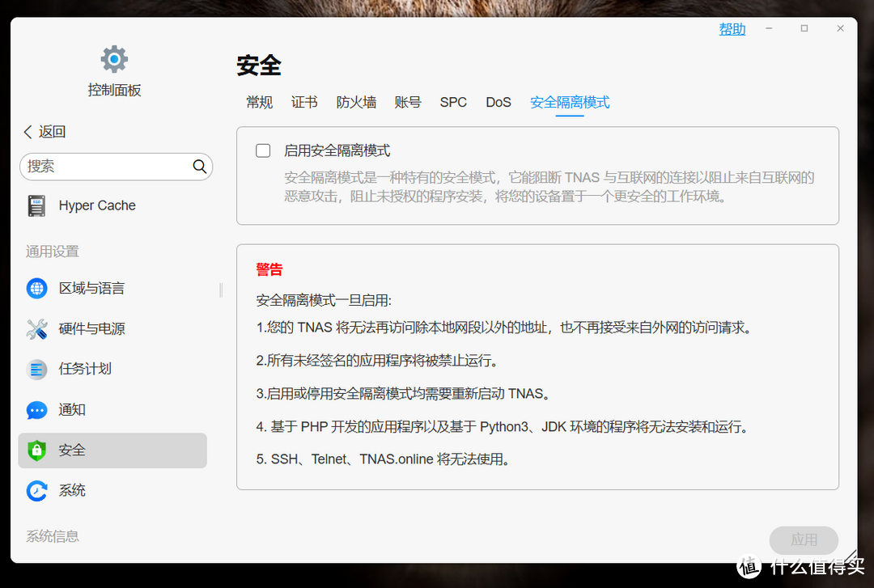This screenshot has width=874, height=588.
Task: Switch to the 账号 tab
Action: tap(408, 102)
